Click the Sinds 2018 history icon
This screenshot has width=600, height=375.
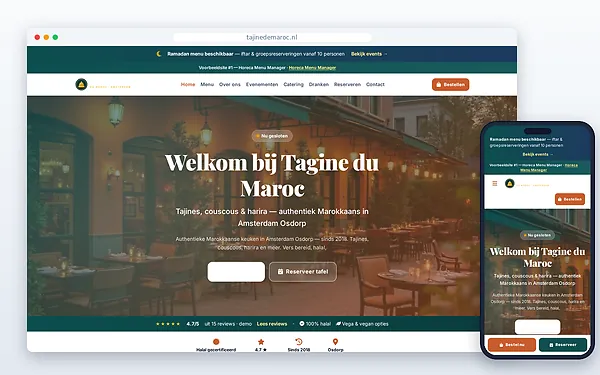(299, 341)
